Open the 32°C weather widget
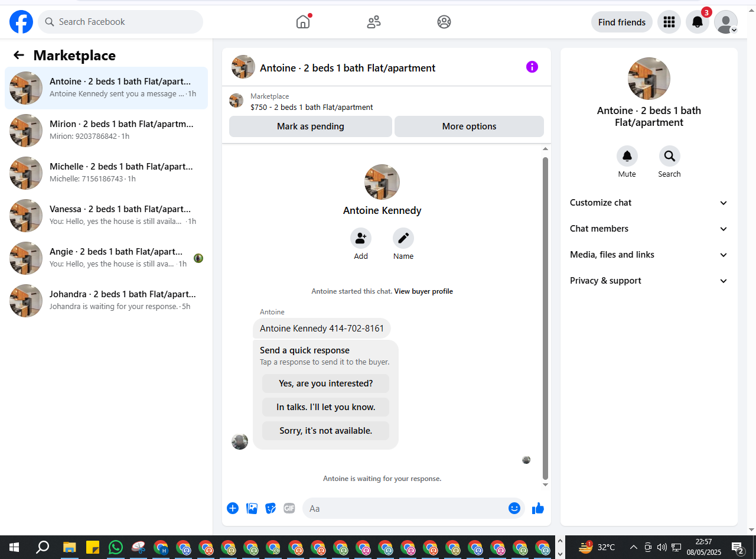This screenshot has height=559, width=756. point(598,547)
